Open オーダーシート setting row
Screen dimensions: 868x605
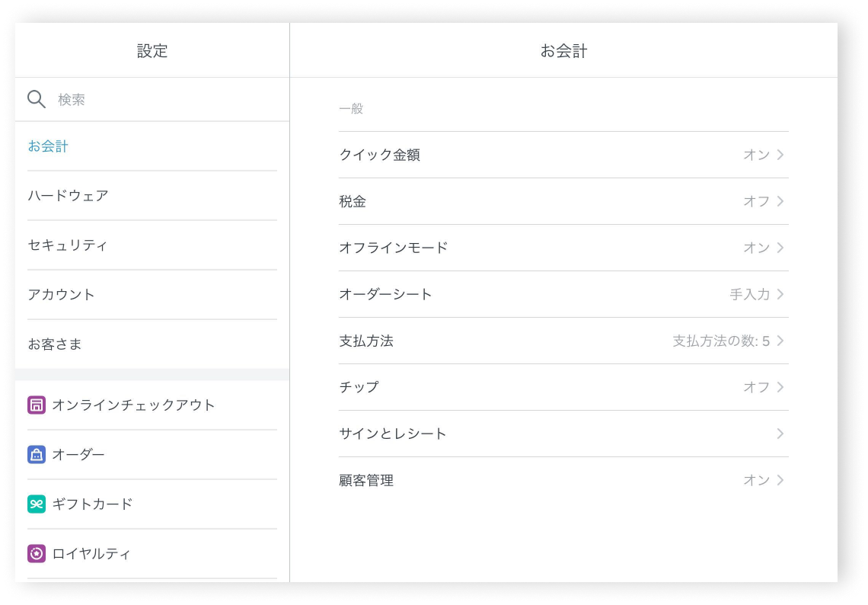[x=563, y=294]
